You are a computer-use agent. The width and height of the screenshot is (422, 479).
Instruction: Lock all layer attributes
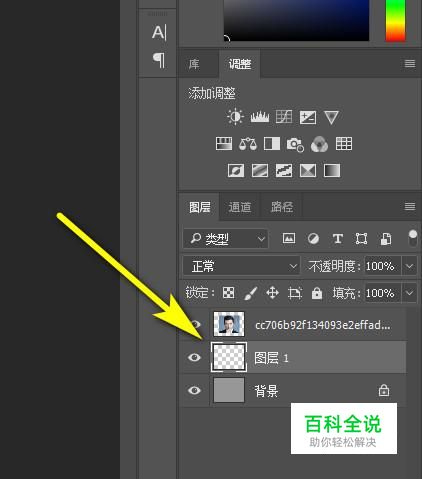click(x=317, y=293)
